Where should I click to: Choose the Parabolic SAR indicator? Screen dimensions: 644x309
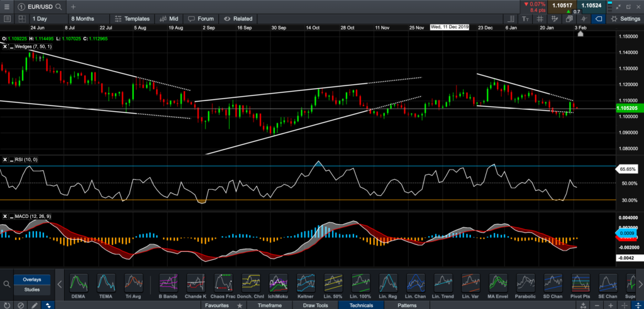[x=526, y=284]
